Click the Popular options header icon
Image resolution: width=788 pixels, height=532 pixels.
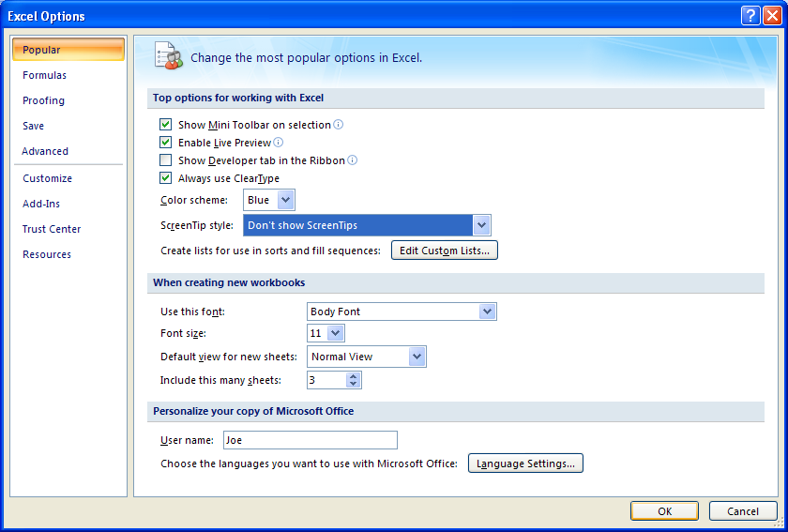click(168, 56)
